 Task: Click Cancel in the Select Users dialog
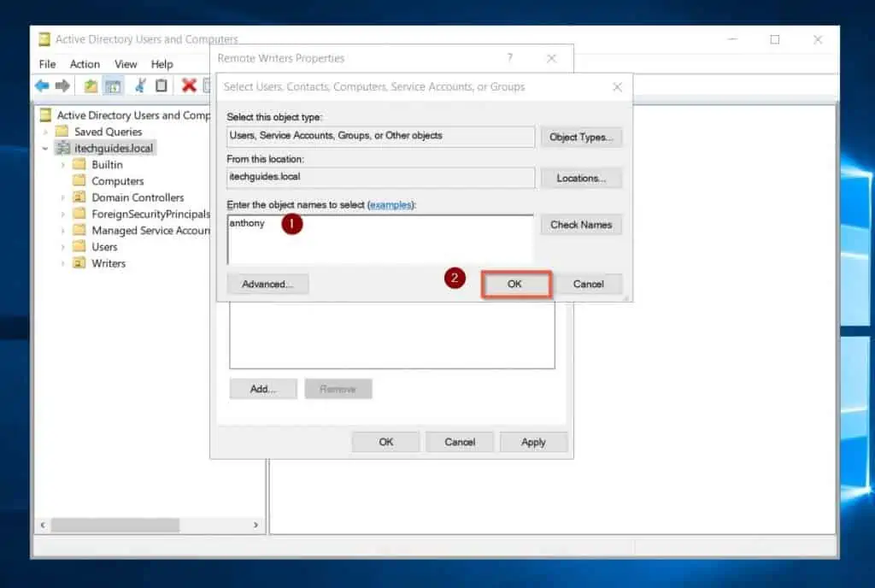(x=588, y=284)
